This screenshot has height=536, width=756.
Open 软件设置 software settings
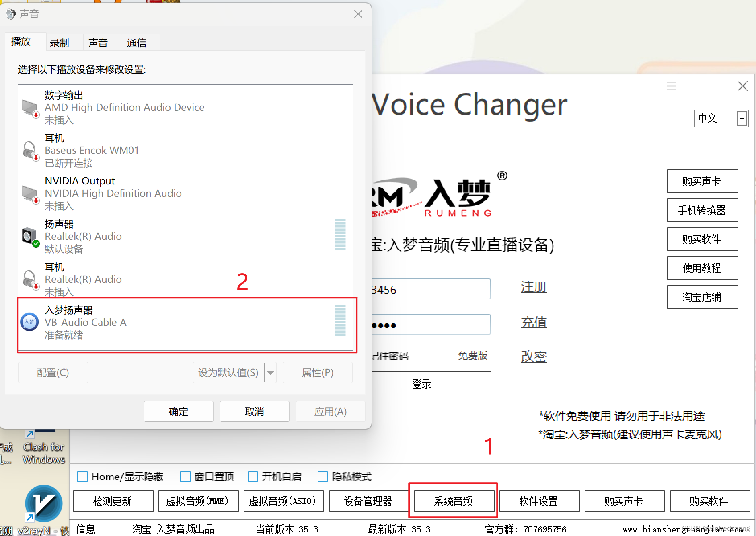click(539, 501)
